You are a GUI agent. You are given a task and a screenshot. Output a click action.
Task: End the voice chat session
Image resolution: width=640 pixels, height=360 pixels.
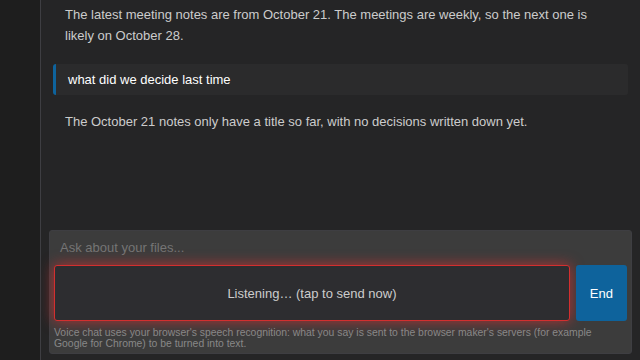pyautogui.click(x=601, y=293)
